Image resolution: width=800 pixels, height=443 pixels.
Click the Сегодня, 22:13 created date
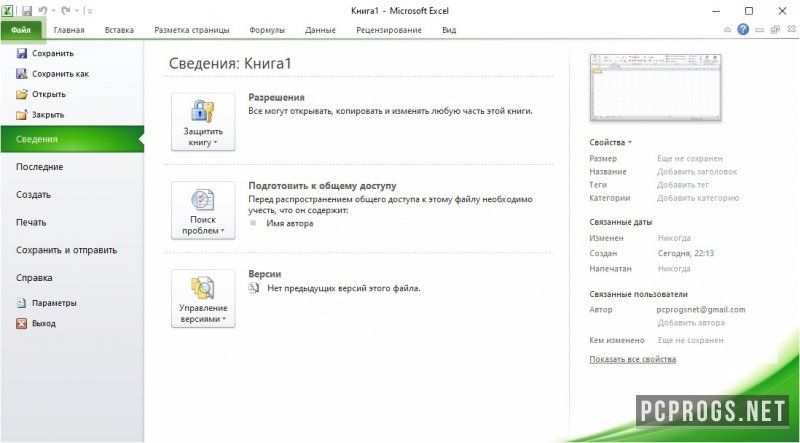[x=686, y=253]
